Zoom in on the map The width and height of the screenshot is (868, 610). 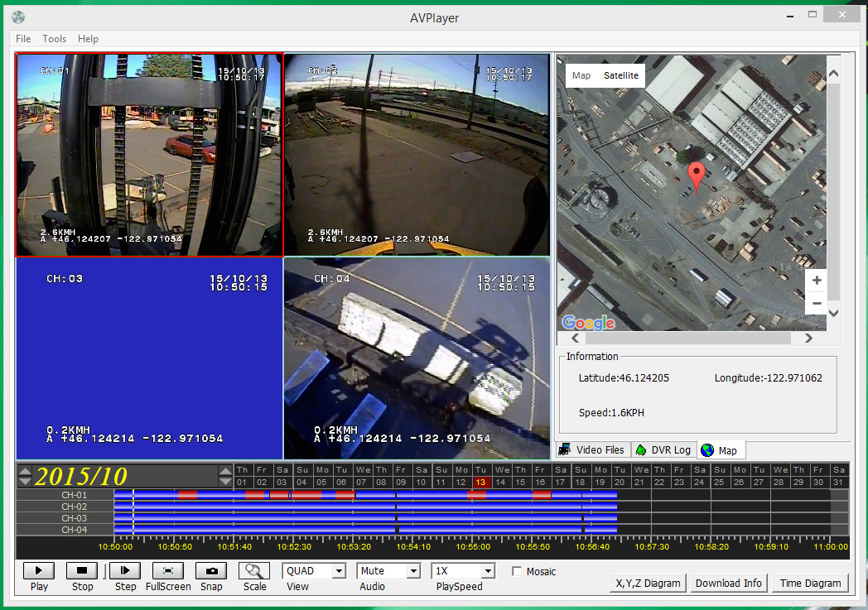tap(817, 281)
